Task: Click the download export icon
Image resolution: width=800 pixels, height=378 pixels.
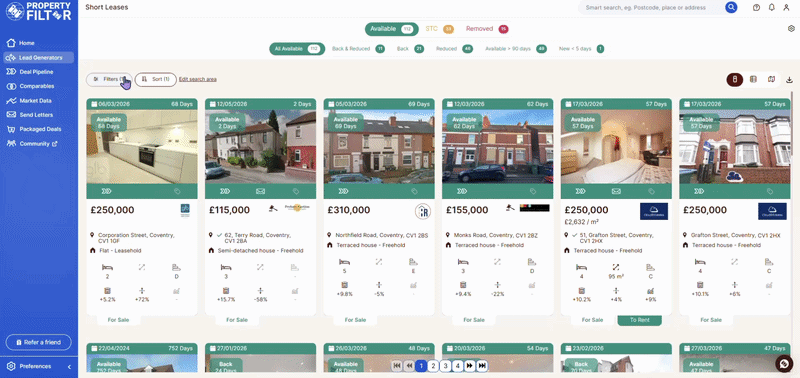Action: point(790,80)
